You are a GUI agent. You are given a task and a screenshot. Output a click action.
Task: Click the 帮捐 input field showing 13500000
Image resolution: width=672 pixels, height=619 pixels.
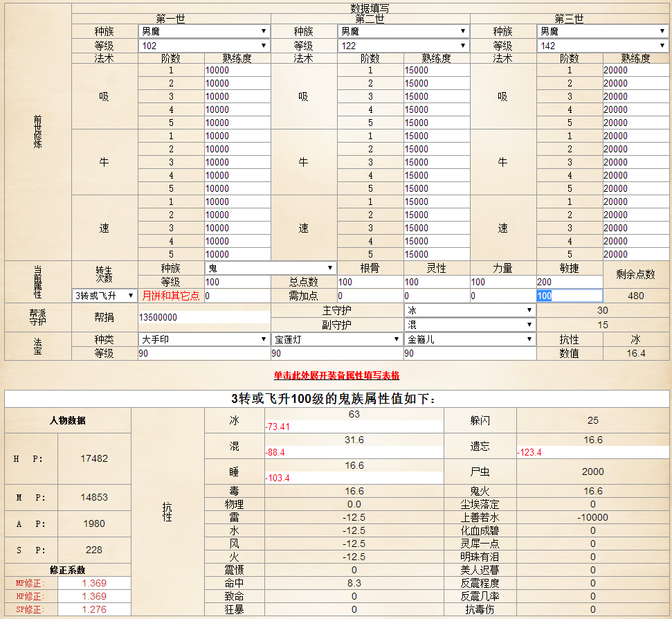click(204, 317)
